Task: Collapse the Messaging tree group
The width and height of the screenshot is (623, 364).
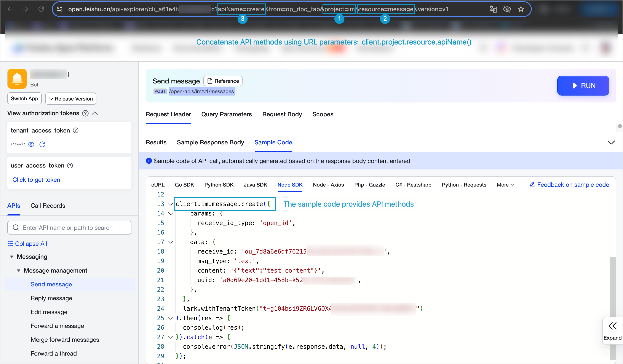Action: [12, 257]
